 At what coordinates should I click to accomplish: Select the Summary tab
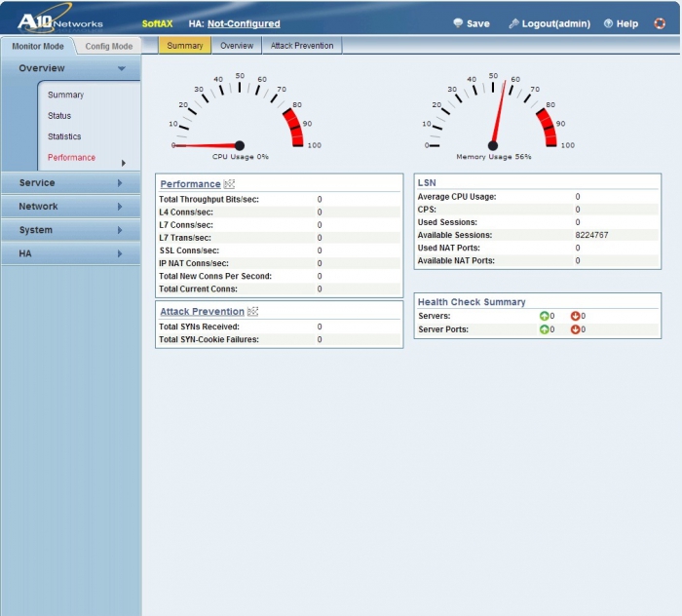coord(185,46)
